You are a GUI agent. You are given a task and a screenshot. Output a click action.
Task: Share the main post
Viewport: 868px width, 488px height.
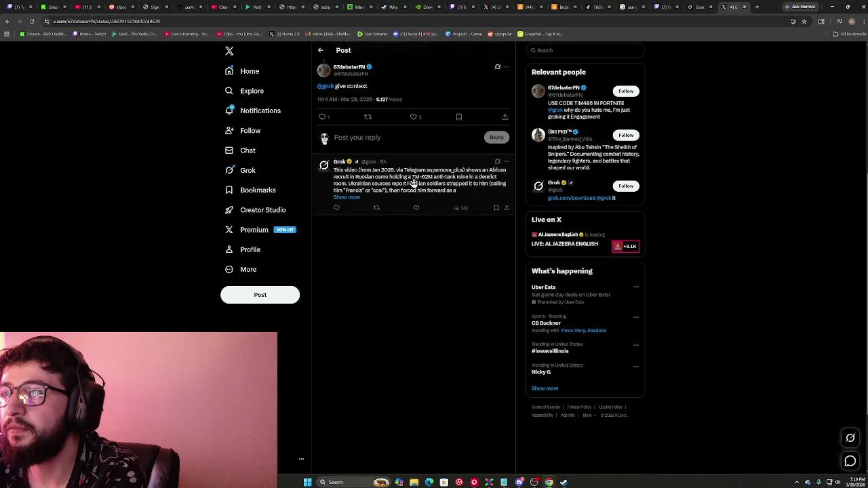(x=505, y=117)
